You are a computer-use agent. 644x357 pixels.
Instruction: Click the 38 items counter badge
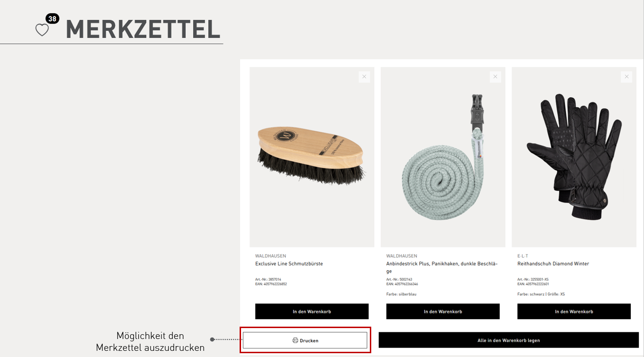(52, 19)
